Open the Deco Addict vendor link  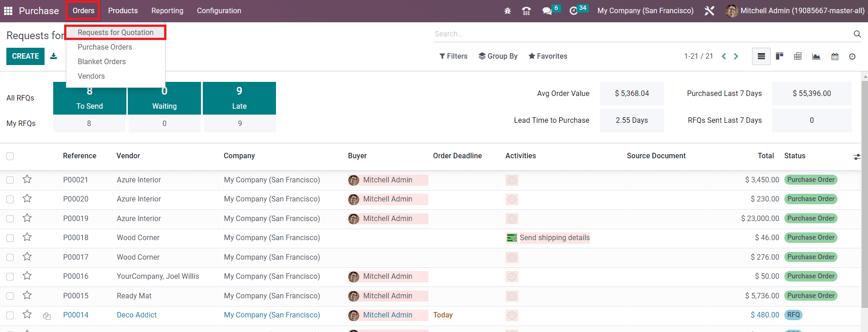click(136, 315)
